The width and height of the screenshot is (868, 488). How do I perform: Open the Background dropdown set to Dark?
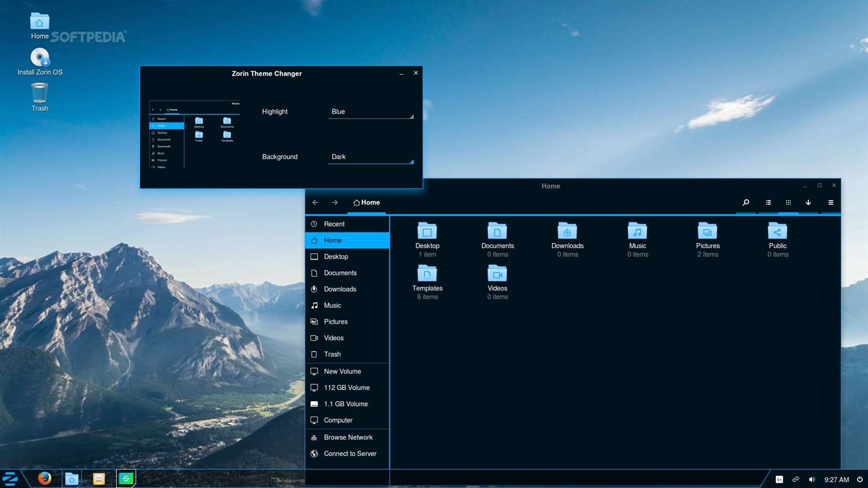coord(371,157)
